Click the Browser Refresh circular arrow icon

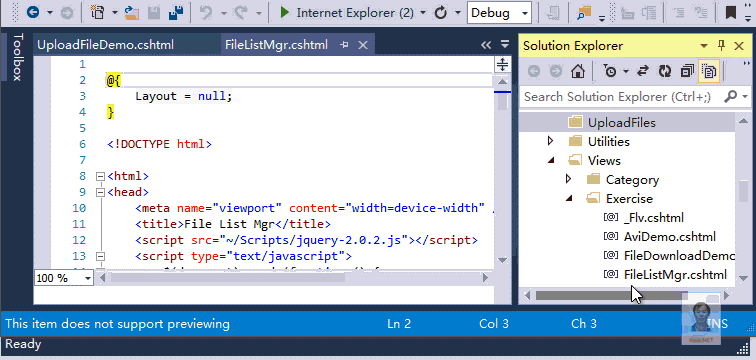[x=441, y=13]
